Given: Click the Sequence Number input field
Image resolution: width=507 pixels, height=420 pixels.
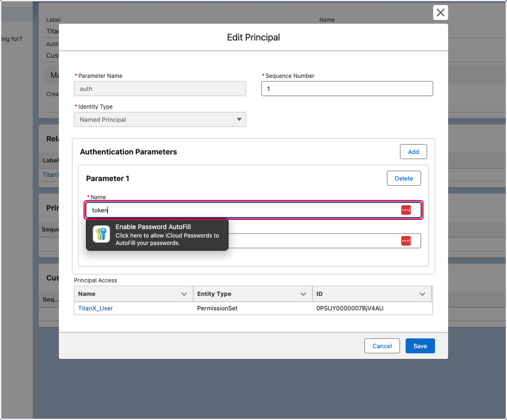Looking at the screenshot, I should pyautogui.click(x=347, y=89).
